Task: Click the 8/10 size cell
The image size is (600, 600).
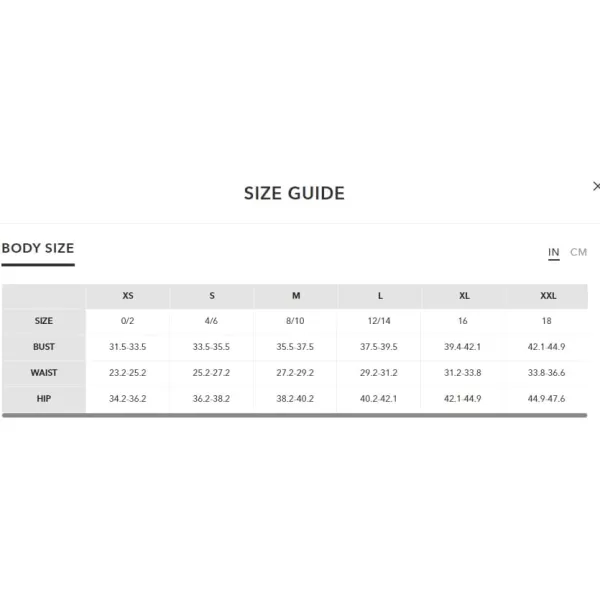Action: (295, 321)
